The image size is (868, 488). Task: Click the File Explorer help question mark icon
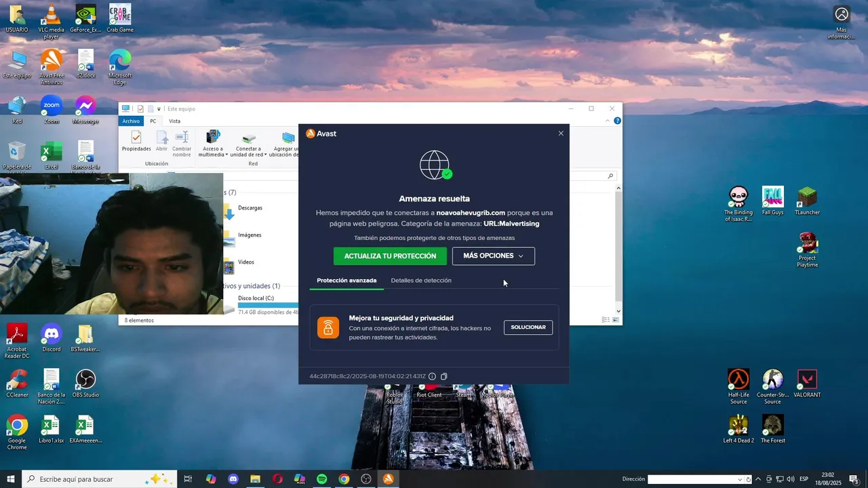click(617, 121)
